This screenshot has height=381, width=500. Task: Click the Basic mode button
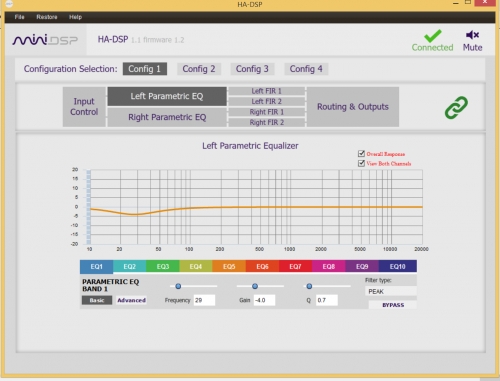(97, 300)
